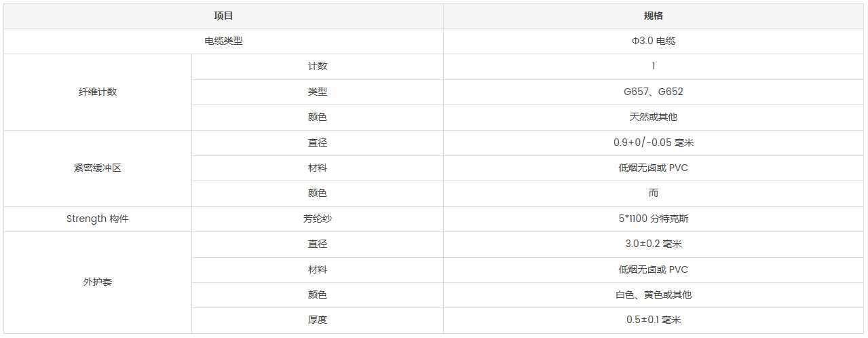Click the 芳纶纱 cell

317,219
